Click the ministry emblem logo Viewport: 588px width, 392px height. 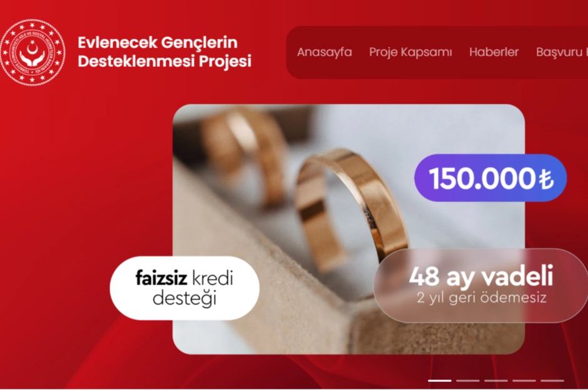33,53
